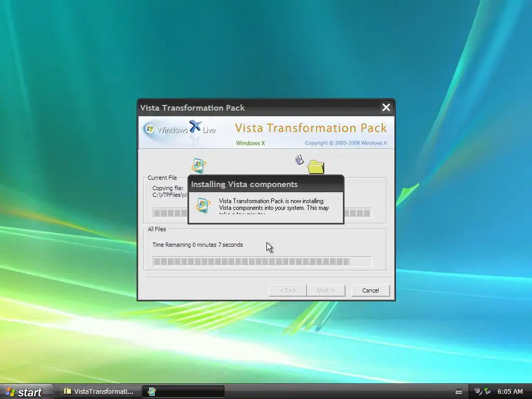Click the 6:05 AM clock
Viewport: 532px width, 399px height.
pos(510,392)
